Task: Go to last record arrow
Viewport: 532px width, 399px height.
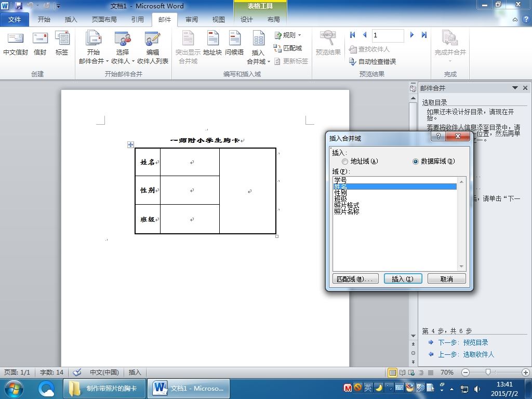Action: [424, 35]
